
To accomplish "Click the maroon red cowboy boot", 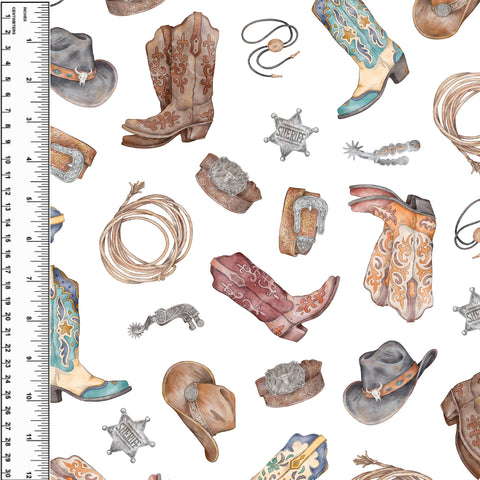I will 275,296.
